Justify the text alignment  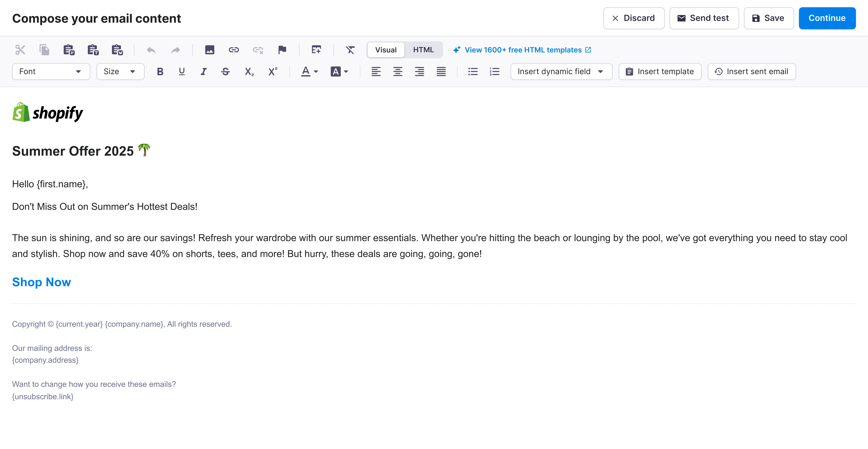click(441, 72)
